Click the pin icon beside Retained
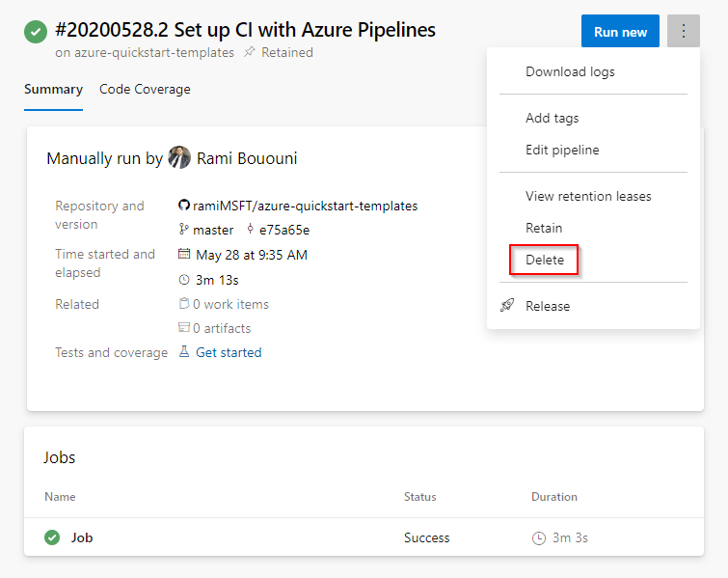728x578 pixels. click(250, 53)
